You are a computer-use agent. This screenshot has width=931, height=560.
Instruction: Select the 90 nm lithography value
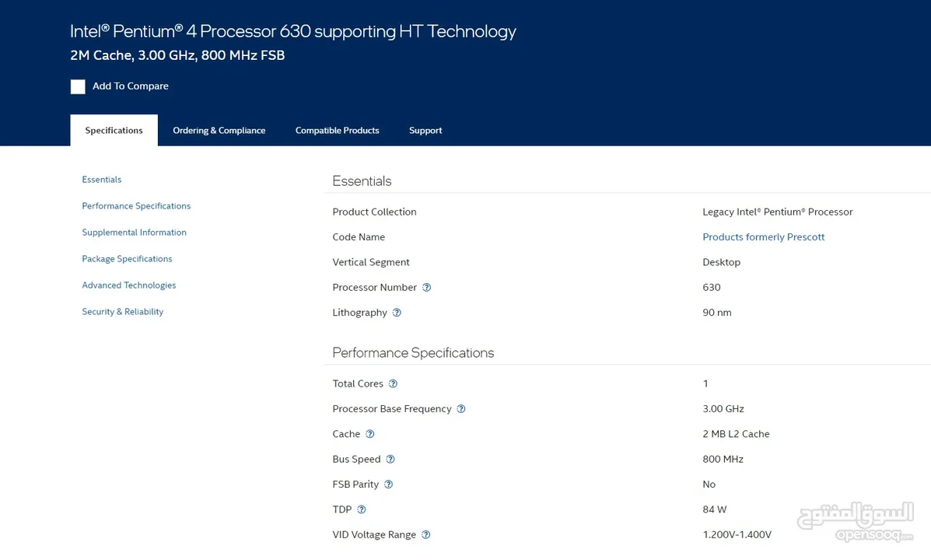[x=716, y=313]
